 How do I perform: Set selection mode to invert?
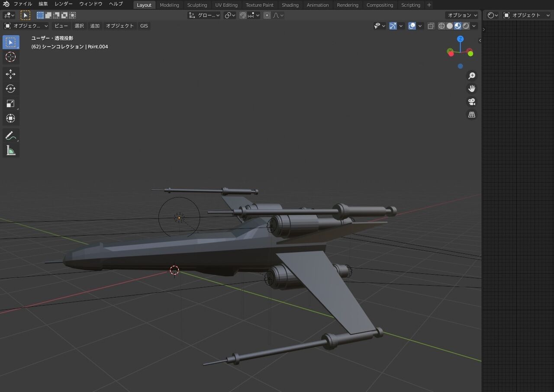click(64, 15)
